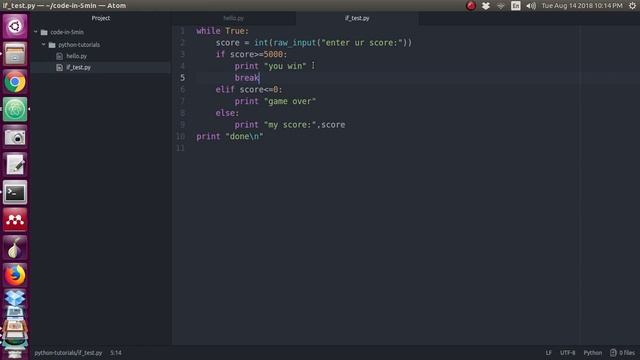This screenshot has width=640, height=360.
Task: Open the sound volume indicator
Action: [x=531, y=6]
